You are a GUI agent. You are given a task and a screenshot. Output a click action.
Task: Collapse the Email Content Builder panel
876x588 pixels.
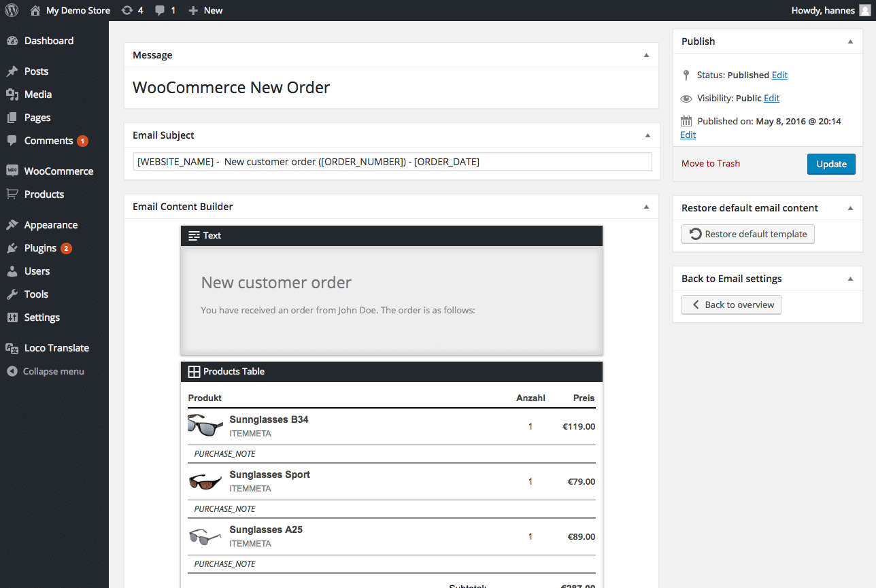point(647,207)
